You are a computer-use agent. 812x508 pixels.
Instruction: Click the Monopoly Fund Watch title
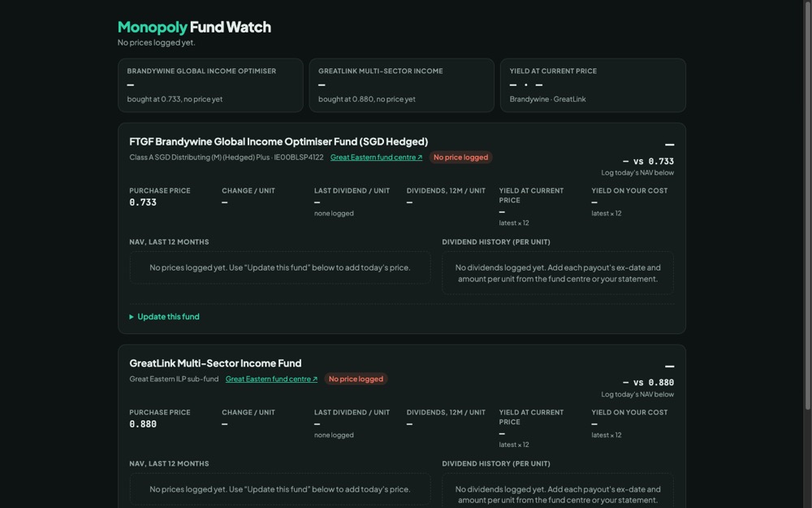[194, 27]
